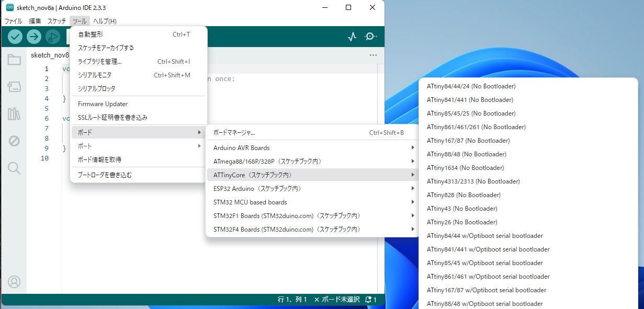This screenshot has width=644, height=309.
Task: Click line number 10 in editor gutter
Action: tap(44, 158)
